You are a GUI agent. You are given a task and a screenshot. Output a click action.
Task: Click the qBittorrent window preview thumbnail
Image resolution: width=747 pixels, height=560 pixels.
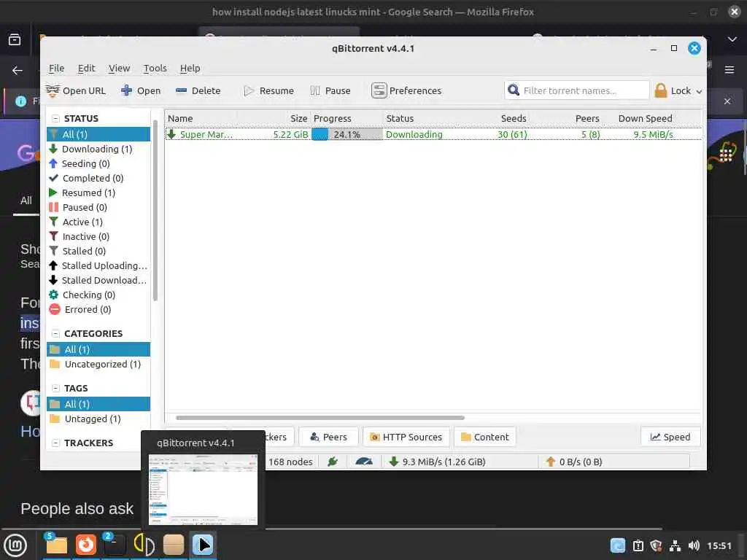pos(203,489)
